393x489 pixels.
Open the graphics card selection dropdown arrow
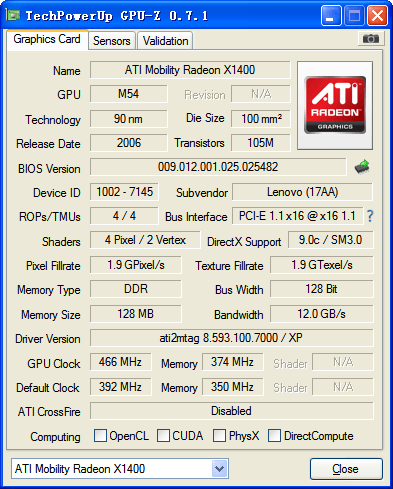pos(219,469)
